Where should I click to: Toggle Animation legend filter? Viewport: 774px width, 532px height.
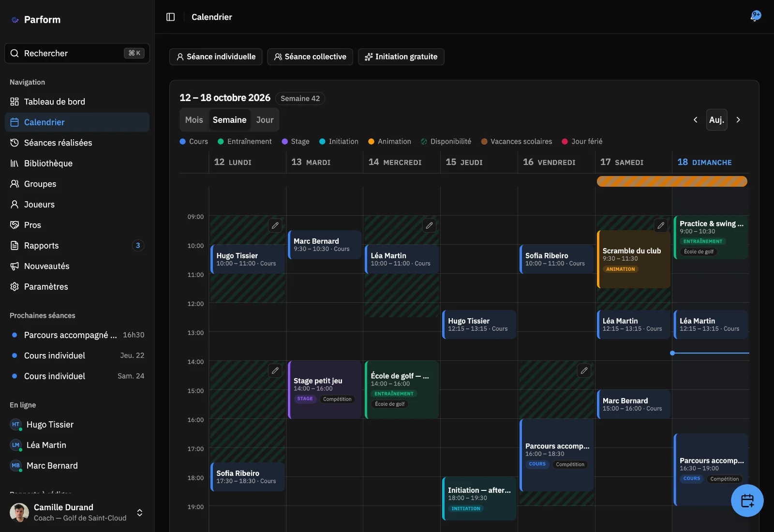pyautogui.click(x=389, y=141)
